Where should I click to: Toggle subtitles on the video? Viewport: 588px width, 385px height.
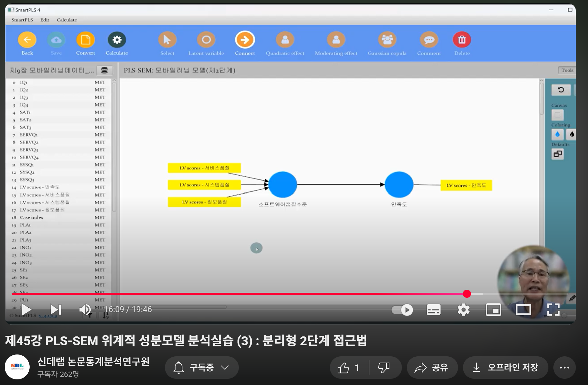point(434,310)
